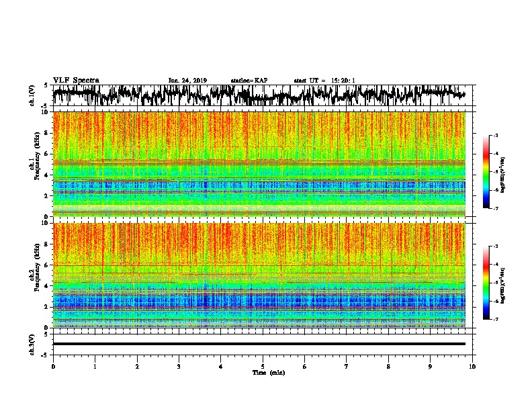Click the time axis tick label "4"

pyautogui.click(x=221, y=366)
